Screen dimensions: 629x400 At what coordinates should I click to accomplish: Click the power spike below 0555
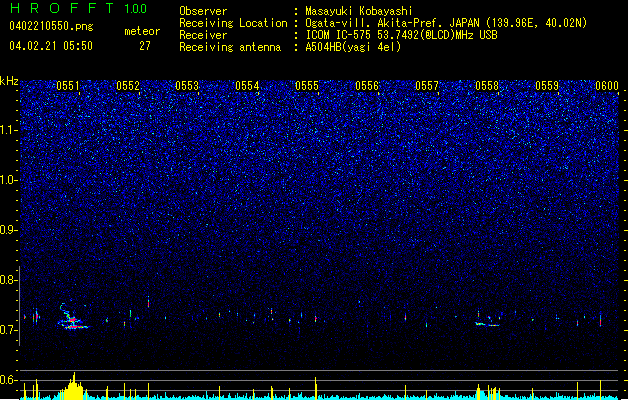tap(316, 388)
